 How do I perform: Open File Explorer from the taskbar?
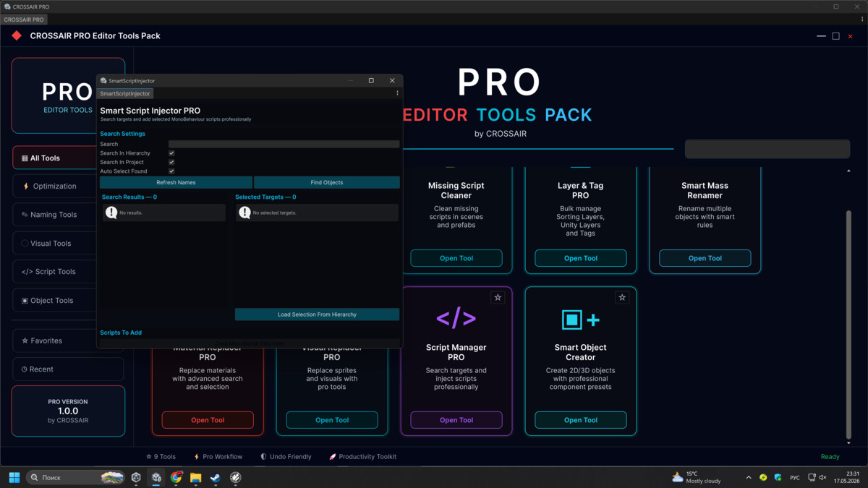pos(196,477)
